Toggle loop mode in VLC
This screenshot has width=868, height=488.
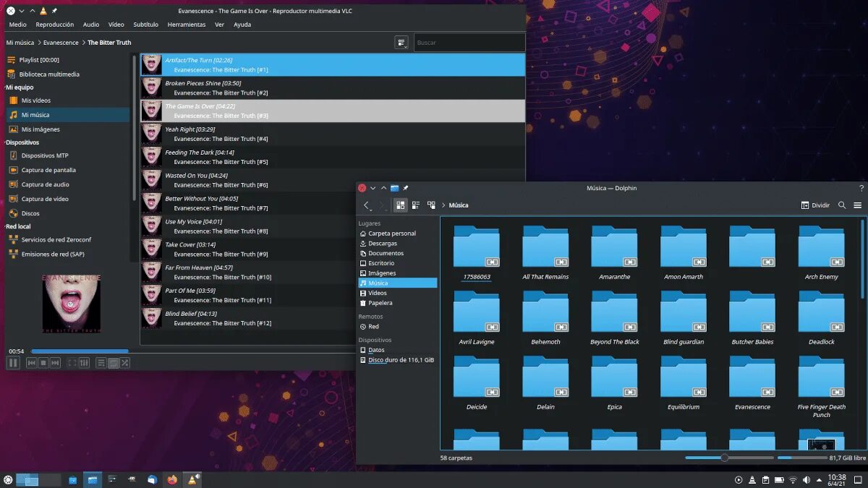[114, 363]
